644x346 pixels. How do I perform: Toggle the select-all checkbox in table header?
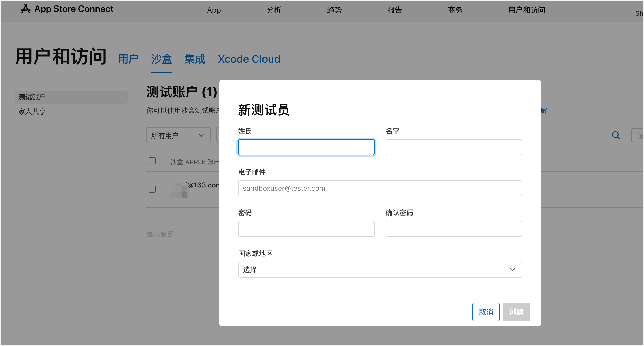tap(152, 161)
